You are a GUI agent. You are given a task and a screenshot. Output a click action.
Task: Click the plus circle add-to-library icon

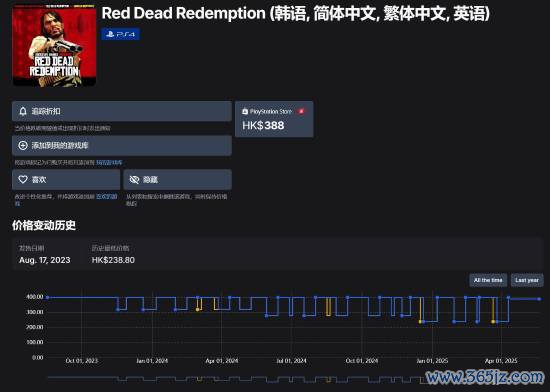click(x=23, y=146)
